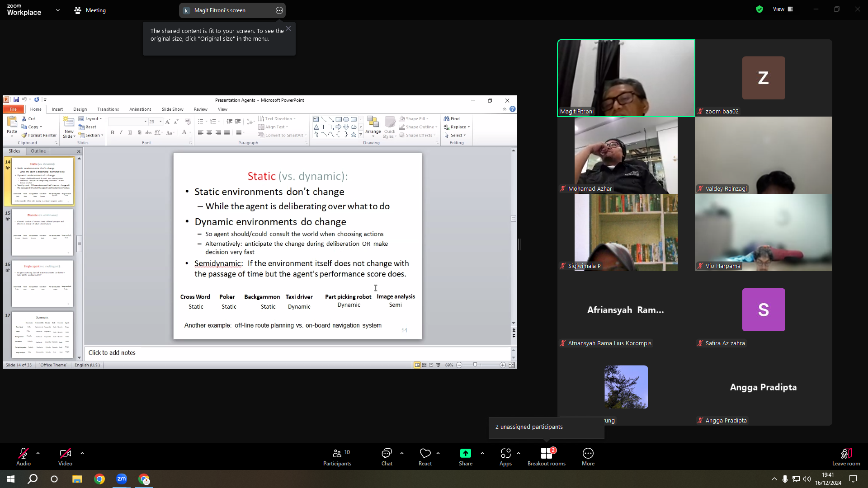Image resolution: width=868 pixels, height=488 pixels.
Task: Toggle Italic formatting in Font group
Action: tap(121, 133)
